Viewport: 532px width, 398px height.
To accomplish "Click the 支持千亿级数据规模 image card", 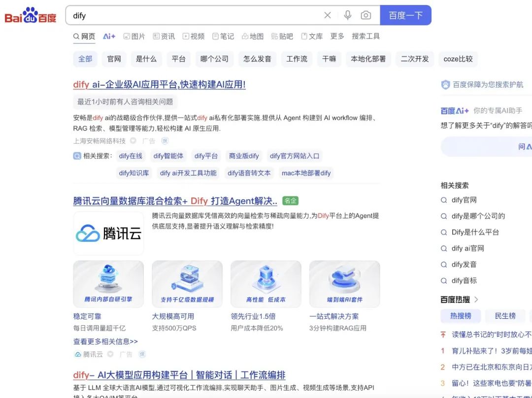I will [x=187, y=284].
